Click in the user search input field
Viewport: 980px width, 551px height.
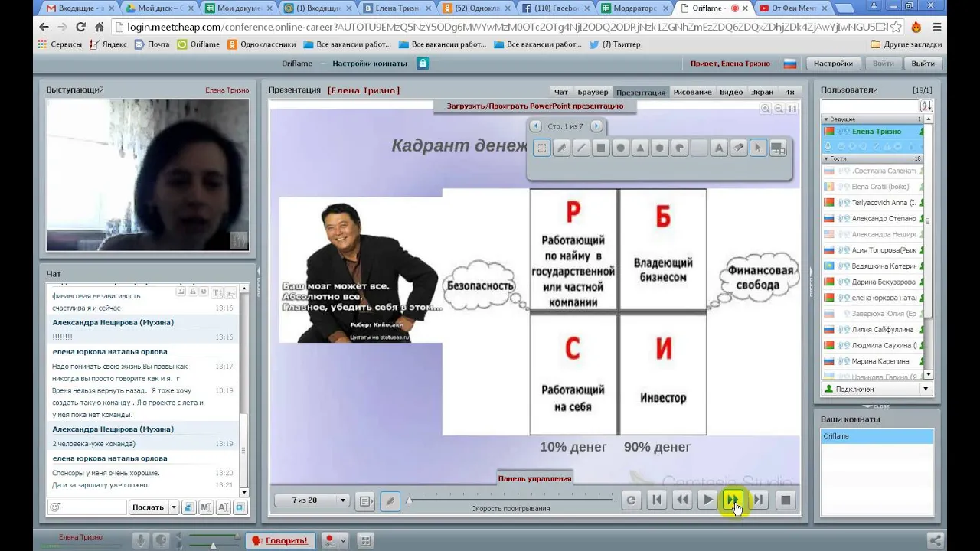point(870,106)
